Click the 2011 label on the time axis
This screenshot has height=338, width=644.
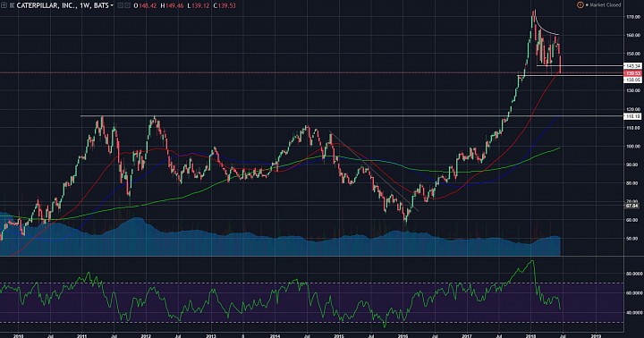tap(81, 335)
